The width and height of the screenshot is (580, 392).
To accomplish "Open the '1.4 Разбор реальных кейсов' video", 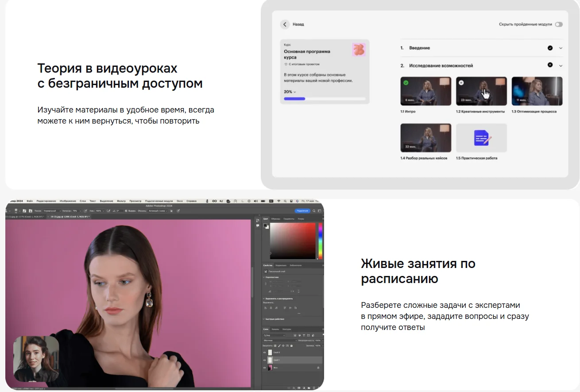I will click(426, 138).
